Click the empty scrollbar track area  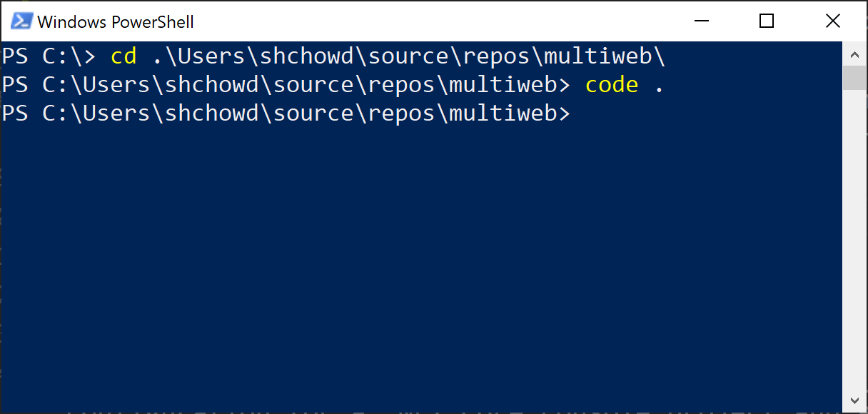854,236
